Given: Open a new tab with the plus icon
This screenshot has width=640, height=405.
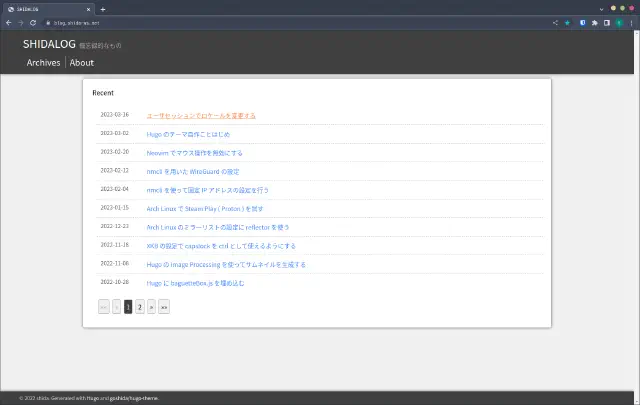Looking at the screenshot, I should pyautogui.click(x=102, y=8).
